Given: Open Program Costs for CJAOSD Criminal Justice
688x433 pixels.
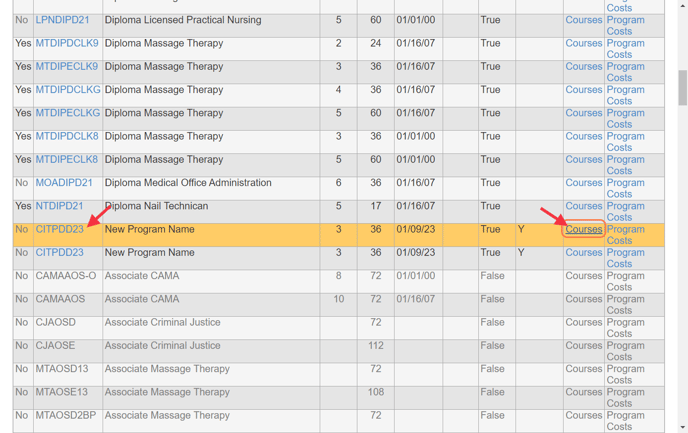Looking at the screenshot, I should point(625,328).
